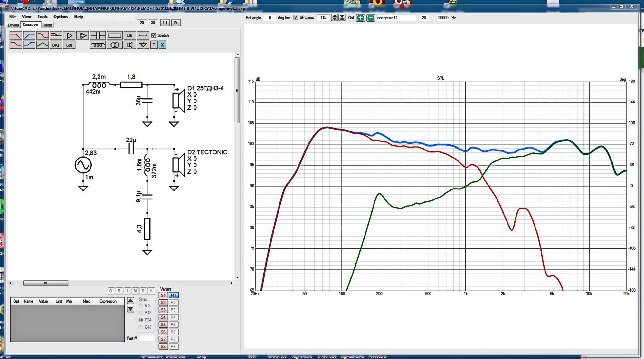The width and height of the screenshot is (644, 359).
Task: Increase SPL max with the up/down stepper
Action: (x=334, y=16)
